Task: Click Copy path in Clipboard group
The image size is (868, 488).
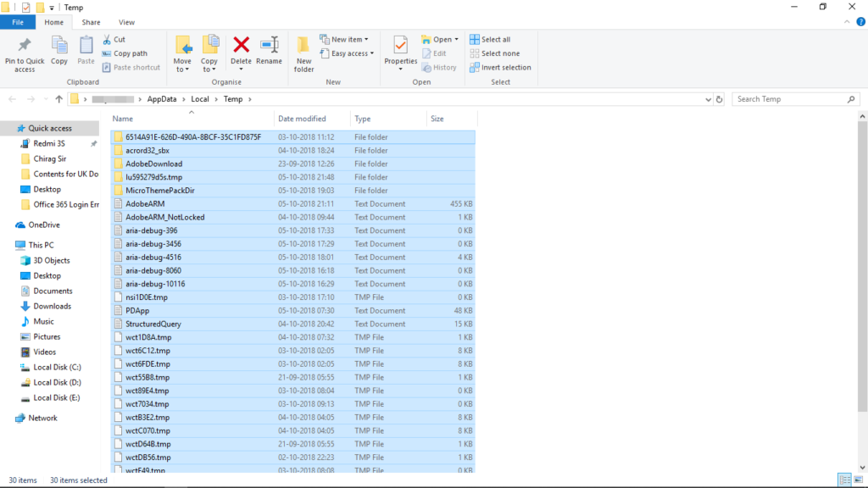Action: coord(125,53)
